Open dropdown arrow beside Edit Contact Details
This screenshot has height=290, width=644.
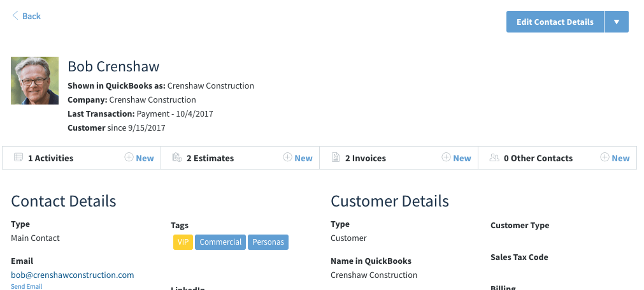[x=616, y=22]
